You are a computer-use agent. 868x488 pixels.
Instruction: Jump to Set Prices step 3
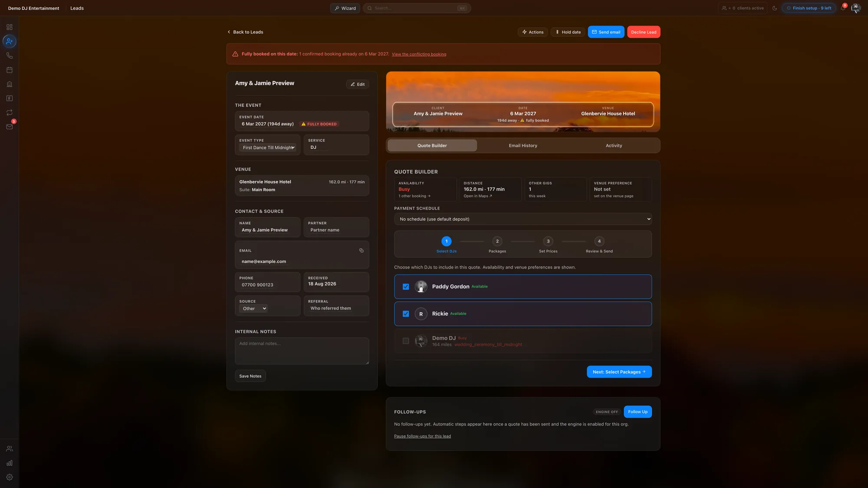tap(548, 245)
